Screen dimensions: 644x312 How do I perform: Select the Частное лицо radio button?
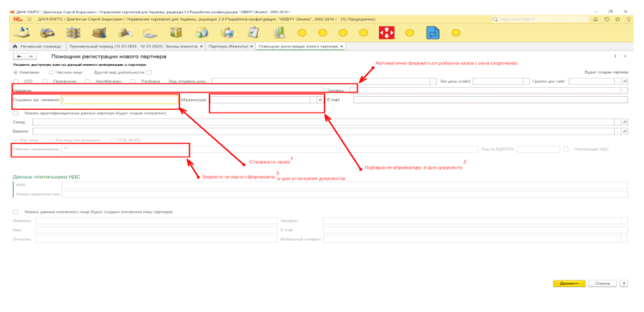click(x=51, y=72)
